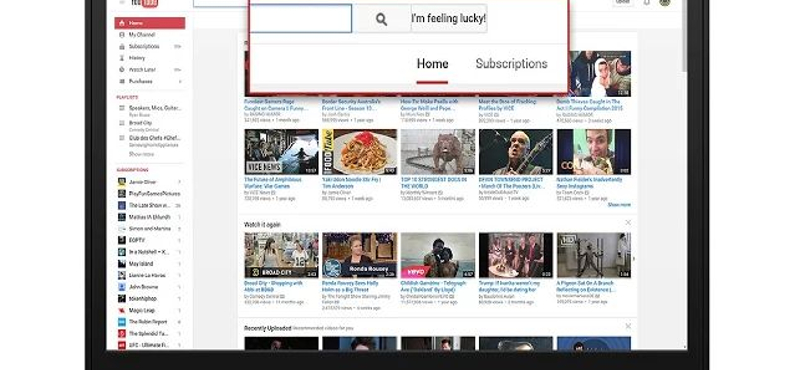Click the magnifier search button

[382, 19]
